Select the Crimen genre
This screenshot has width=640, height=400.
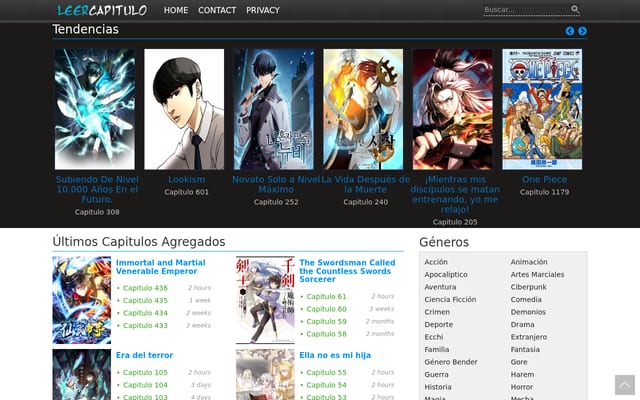coord(437,312)
